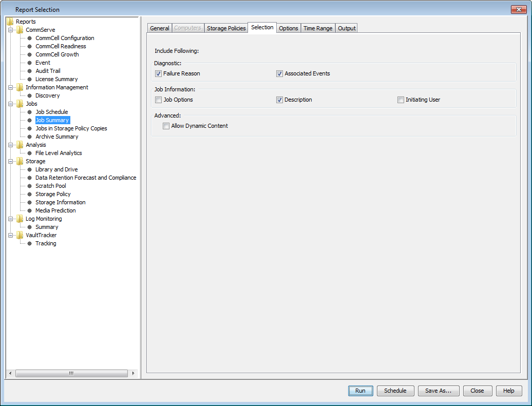Click the tree horizontal scrollbar thumb

(x=71, y=373)
